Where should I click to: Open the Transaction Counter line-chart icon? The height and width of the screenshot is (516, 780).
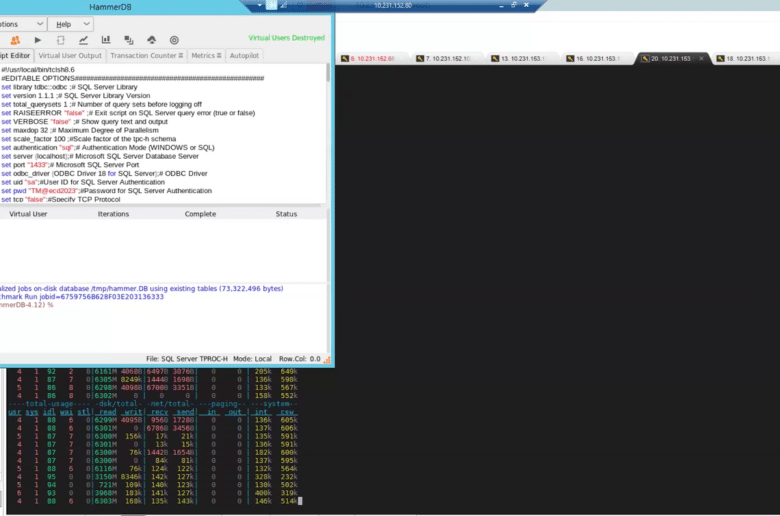(x=83, y=40)
